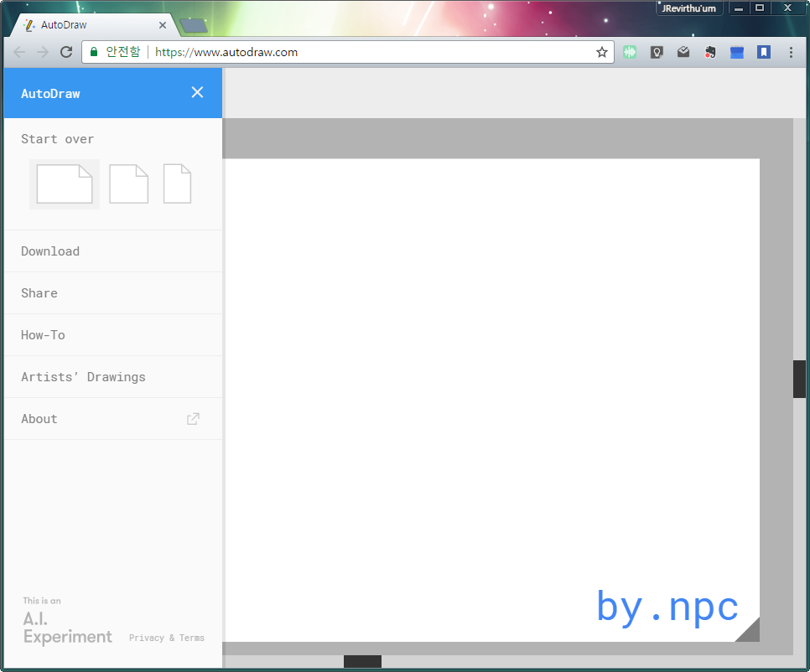Click the horizontal canvas scrollbar thumb
This screenshot has width=810, height=672.
(x=362, y=662)
